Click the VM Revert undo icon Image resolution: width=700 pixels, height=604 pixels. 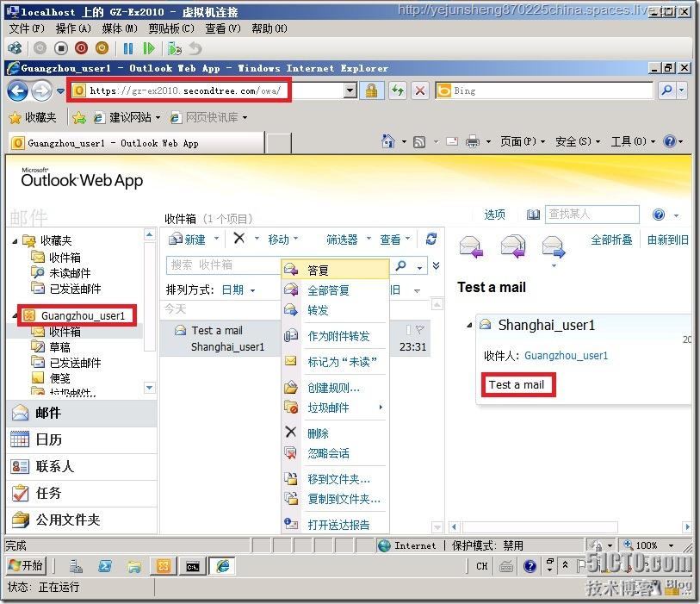[x=195, y=48]
